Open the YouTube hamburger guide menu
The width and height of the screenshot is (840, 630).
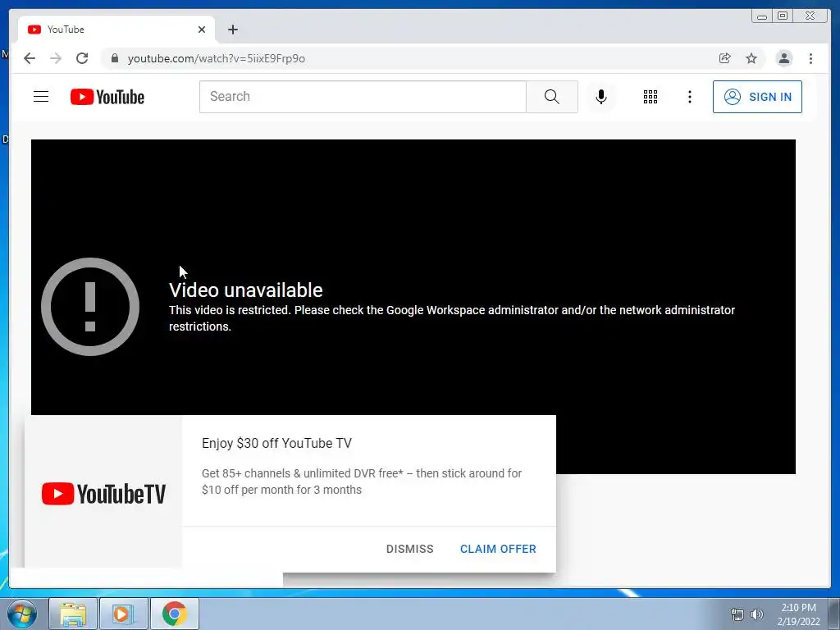pos(41,97)
